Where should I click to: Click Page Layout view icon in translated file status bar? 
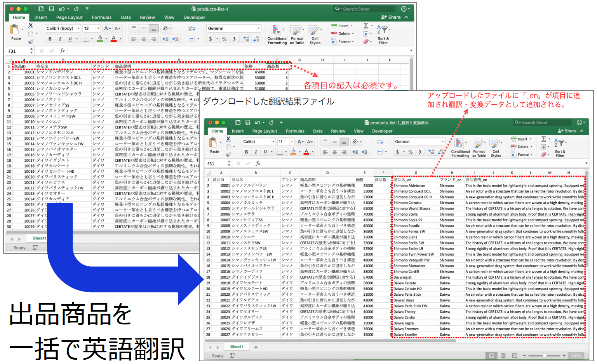(x=503, y=355)
